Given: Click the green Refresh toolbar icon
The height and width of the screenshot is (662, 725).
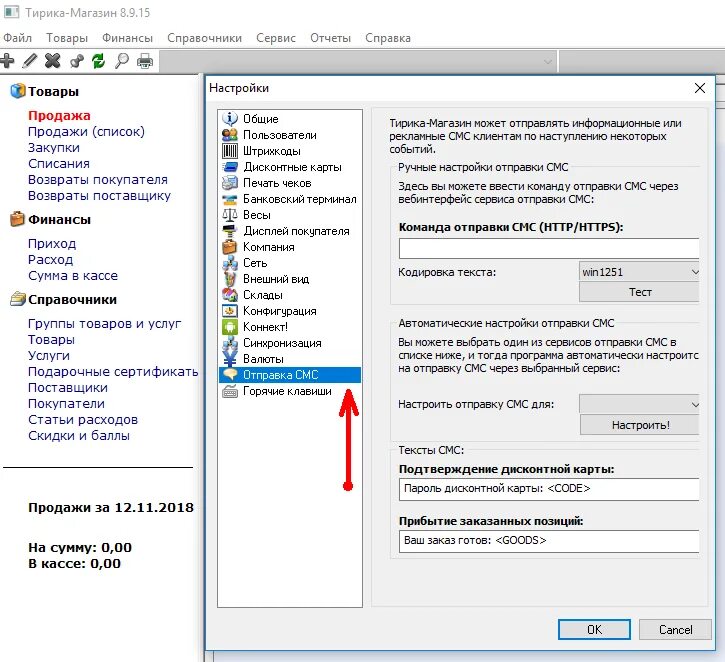Looking at the screenshot, I should pyautogui.click(x=98, y=61).
